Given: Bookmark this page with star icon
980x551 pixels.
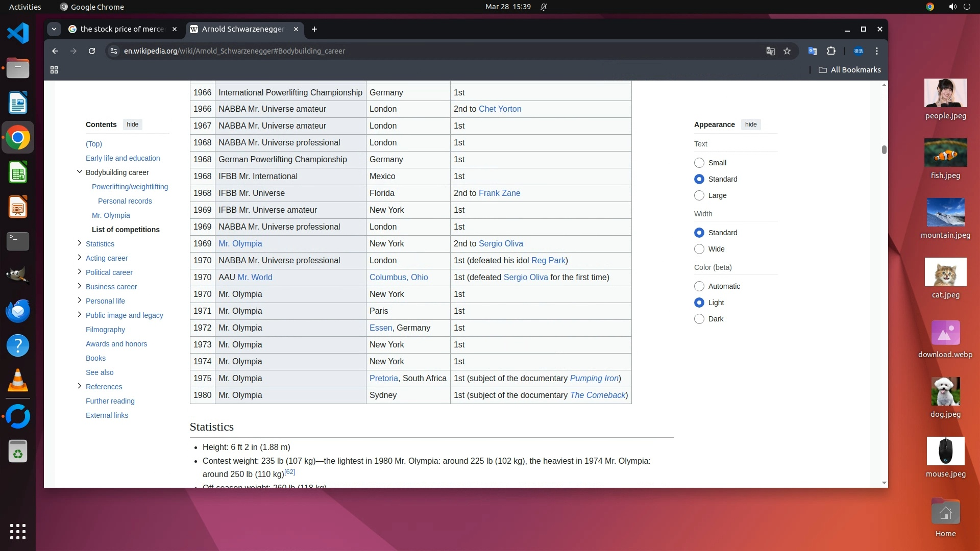Looking at the screenshot, I should (x=787, y=51).
